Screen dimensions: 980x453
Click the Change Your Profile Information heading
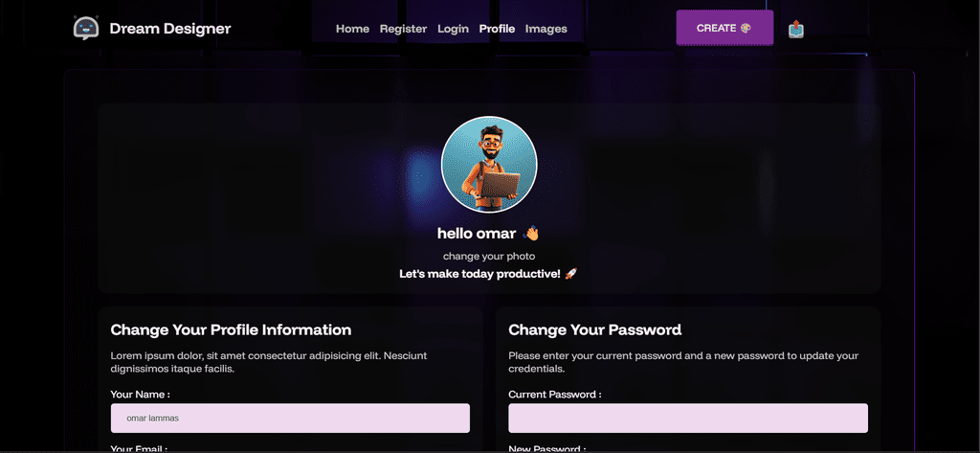[231, 329]
